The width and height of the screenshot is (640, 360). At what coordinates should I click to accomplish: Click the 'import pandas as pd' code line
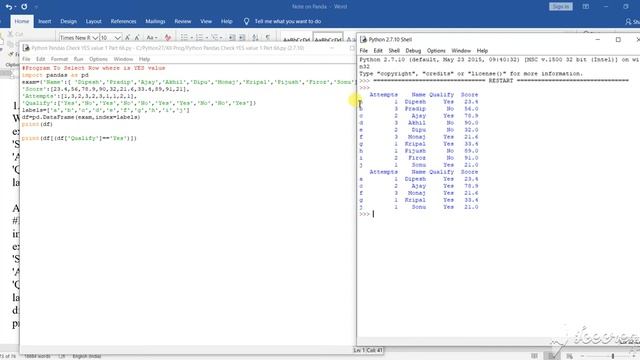55,75
